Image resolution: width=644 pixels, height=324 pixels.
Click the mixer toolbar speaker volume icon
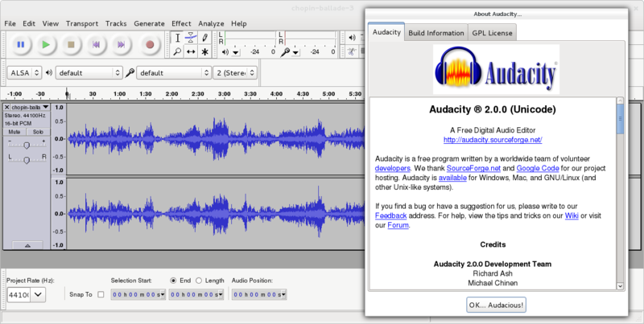point(352,38)
